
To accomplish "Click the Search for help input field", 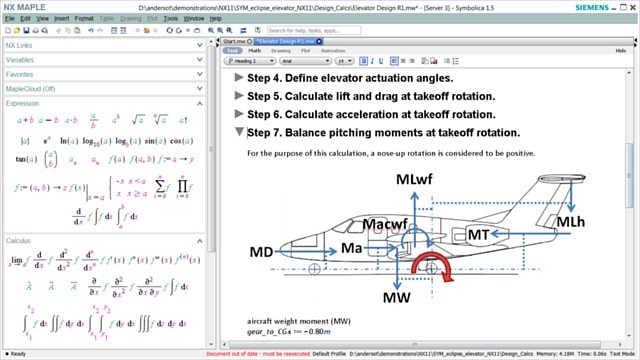I will (x=314, y=31).
